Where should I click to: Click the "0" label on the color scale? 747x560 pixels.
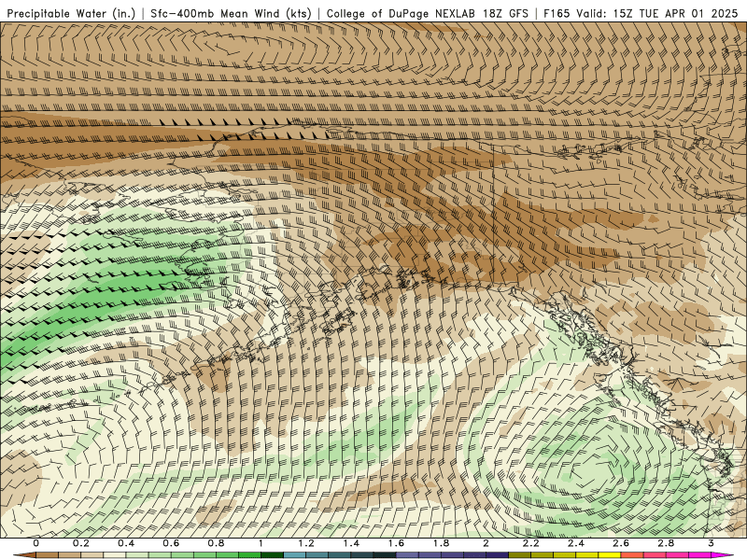coord(35,543)
